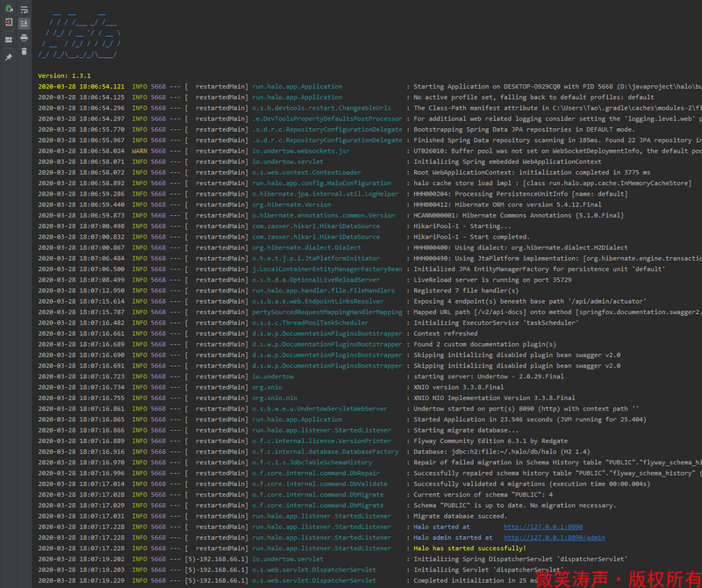Click 'Started Application in 23.546 seconds' message
702x588 pixels.
tap(530, 419)
